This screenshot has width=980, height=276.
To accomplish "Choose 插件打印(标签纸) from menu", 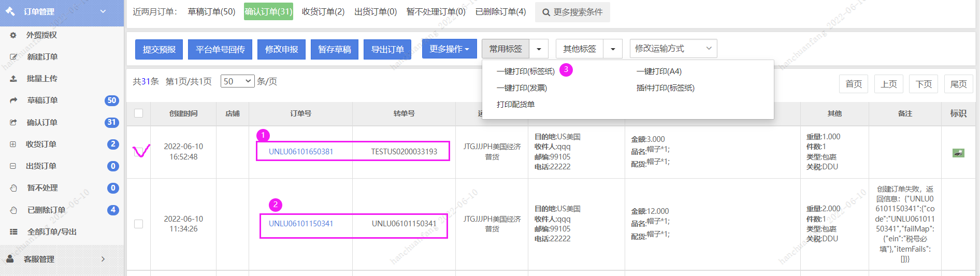I will coord(665,88).
